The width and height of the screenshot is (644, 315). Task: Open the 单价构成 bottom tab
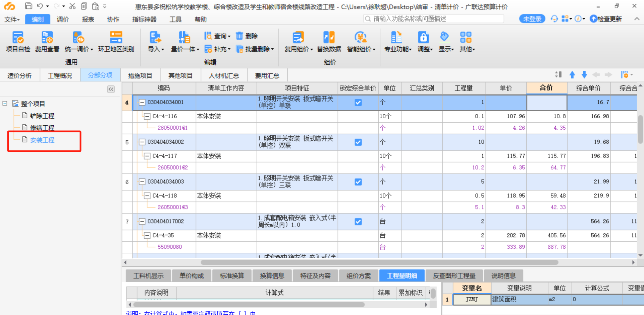coord(192,276)
